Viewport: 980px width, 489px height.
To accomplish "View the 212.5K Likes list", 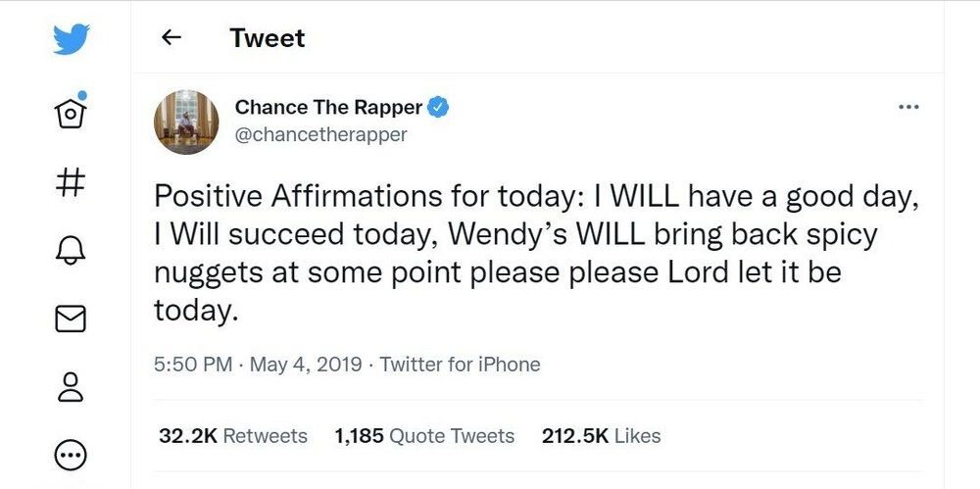I will tap(601, 436).
